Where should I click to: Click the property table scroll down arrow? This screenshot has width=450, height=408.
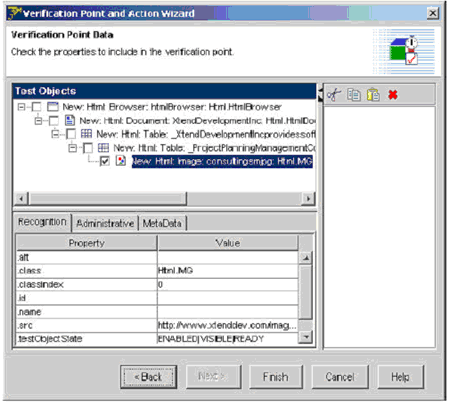coord(306,337)
